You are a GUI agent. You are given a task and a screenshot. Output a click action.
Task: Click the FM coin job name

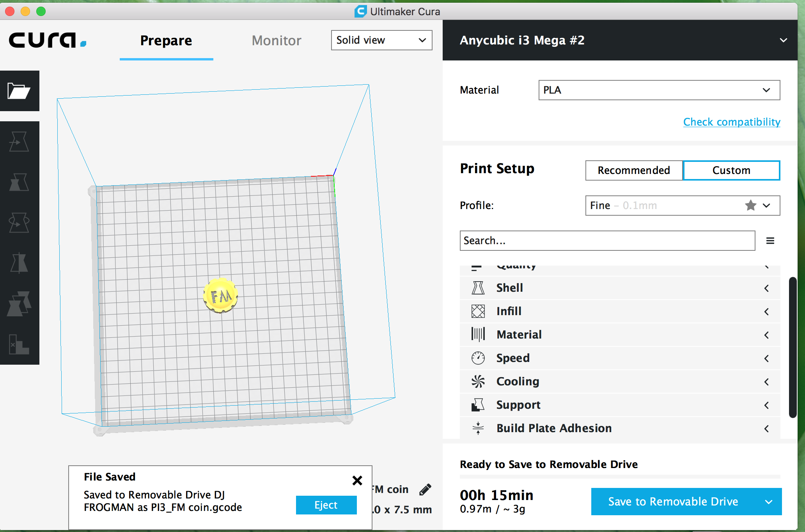[x=390, y=489]
